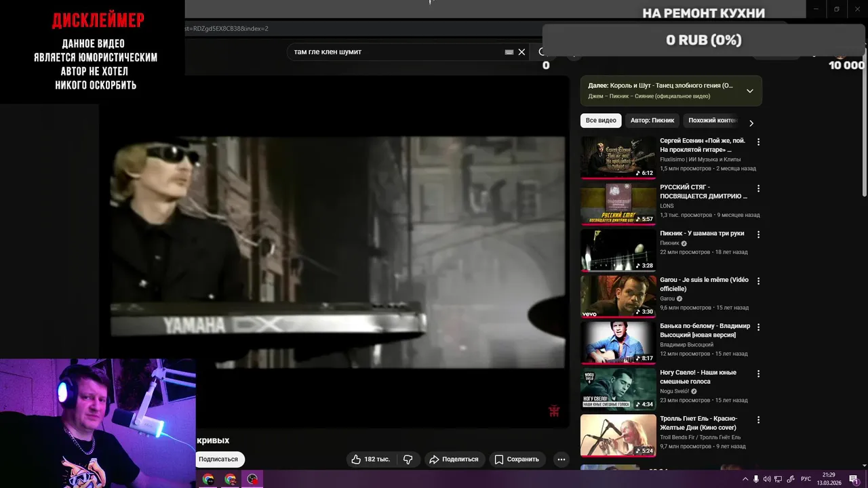Viewport: 868px width, 488px height.
Task: Click the Владимир Высоцкий channel name
Action: click(686, 345)
